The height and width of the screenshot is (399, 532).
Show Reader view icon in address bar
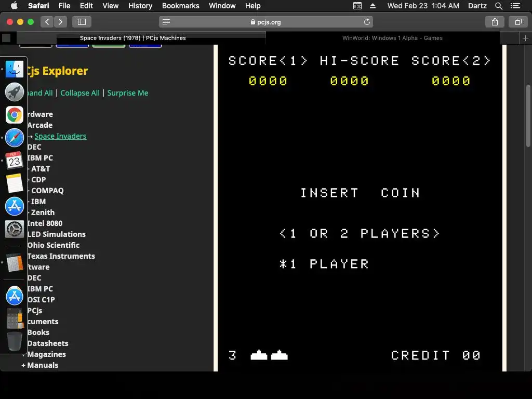166,22
